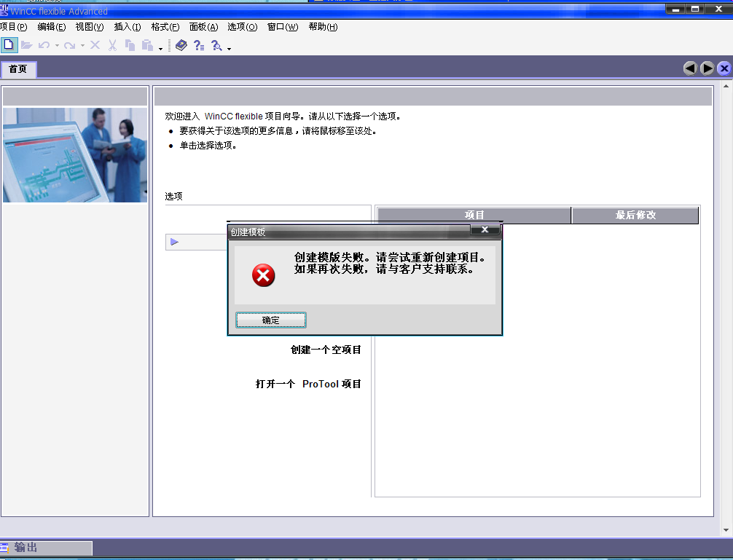Open the help book icon

click(x=181, y=45)
